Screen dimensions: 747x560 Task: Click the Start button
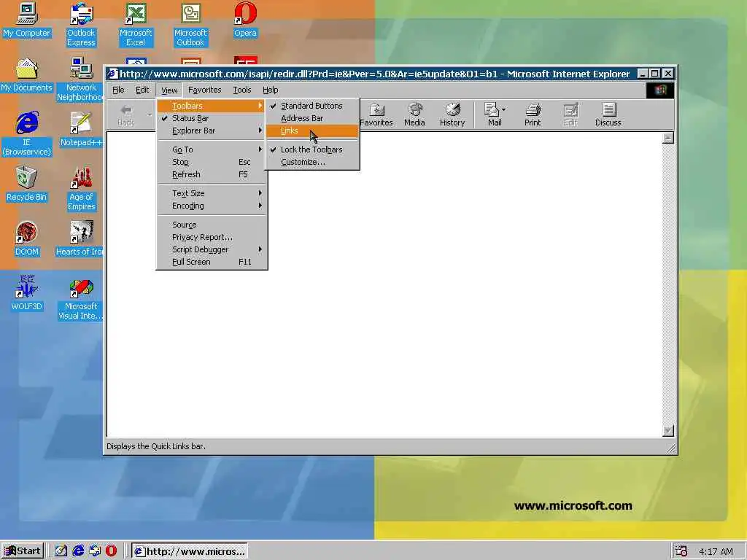click(x=23, y=551)
